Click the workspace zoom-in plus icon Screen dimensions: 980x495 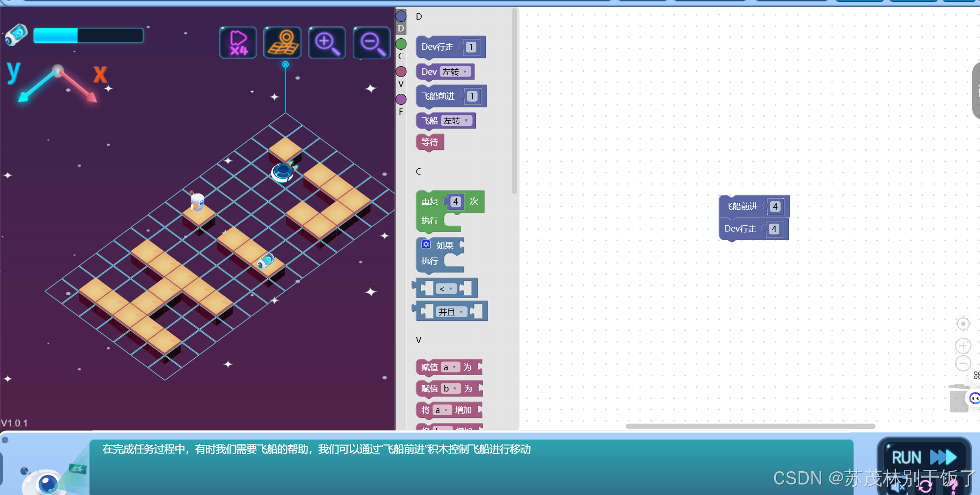pos(963,346)
